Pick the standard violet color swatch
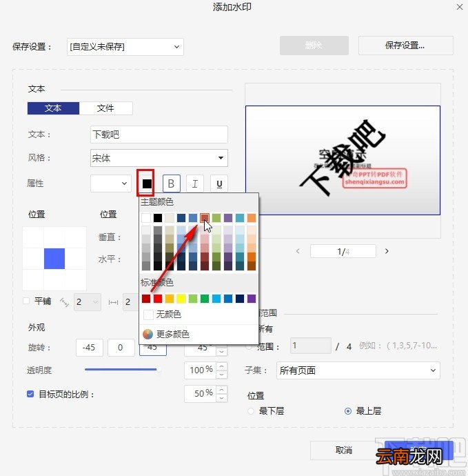468x476 pixels. click(252, 299)
